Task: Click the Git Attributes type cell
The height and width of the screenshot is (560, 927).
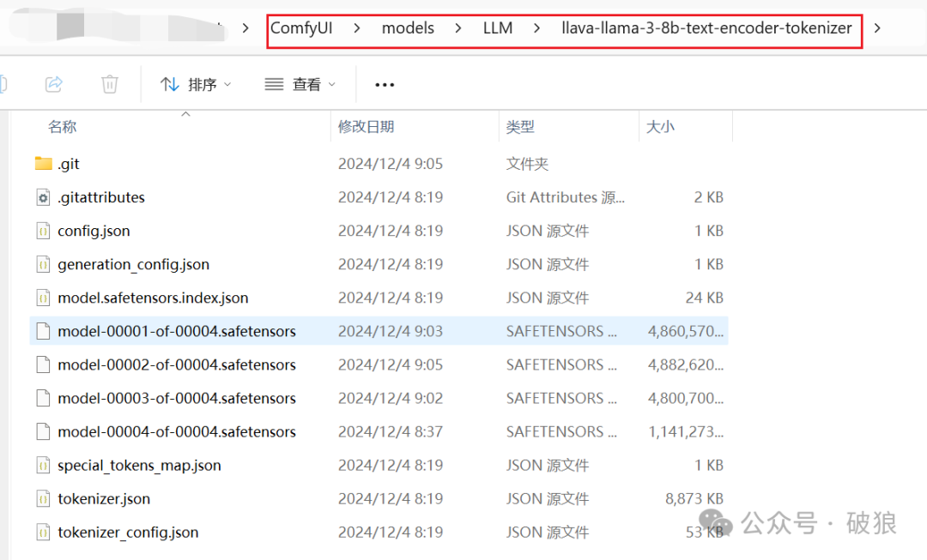Action: (565, 197)
